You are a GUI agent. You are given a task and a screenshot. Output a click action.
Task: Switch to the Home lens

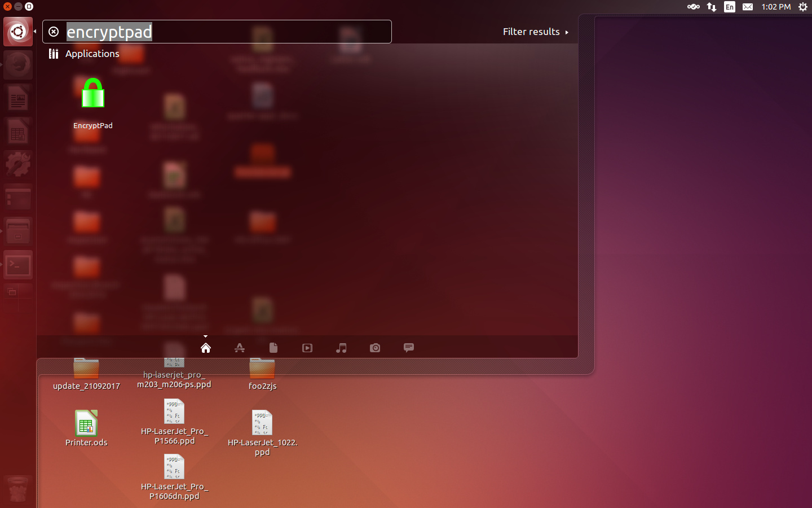206,348
